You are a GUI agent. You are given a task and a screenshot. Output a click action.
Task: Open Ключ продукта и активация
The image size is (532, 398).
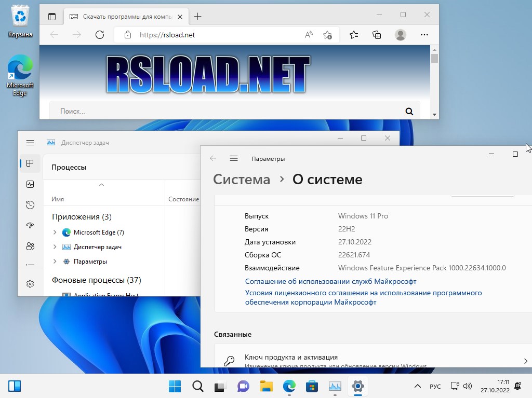click(x=373, y=356)
